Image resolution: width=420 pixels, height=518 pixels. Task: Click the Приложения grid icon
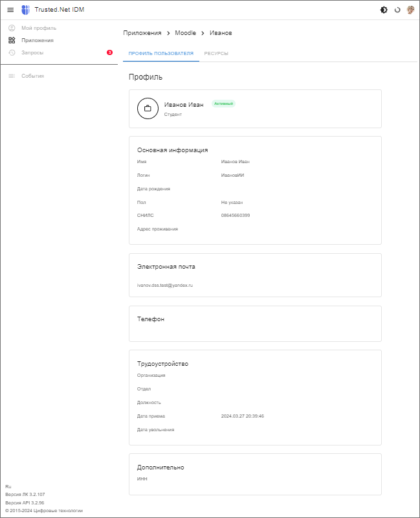click(x=12, y=40)
